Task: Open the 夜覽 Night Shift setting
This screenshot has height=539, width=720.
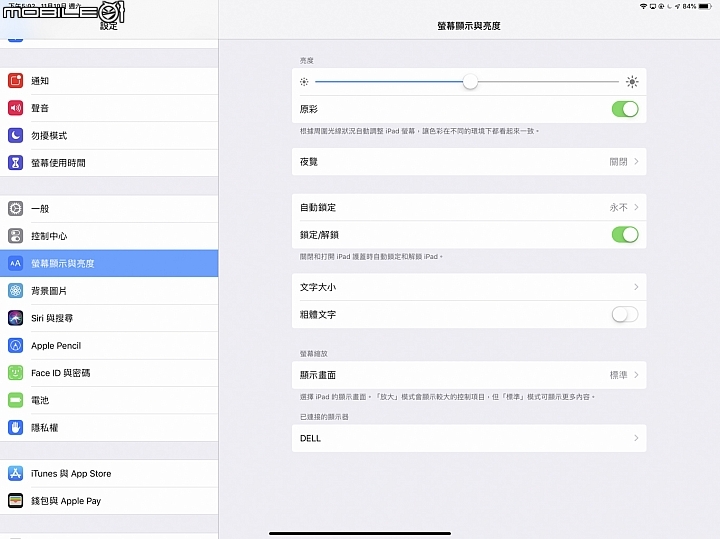Action: [x=469, y=162]
